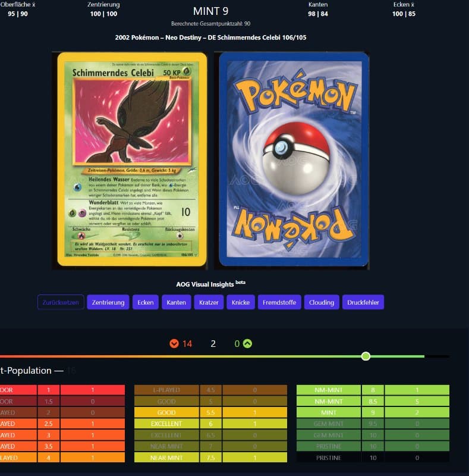The height and width of the screenshot is (476, 469).
Task: Select the Kanten insight button
Action: click(x=177, y=302)
